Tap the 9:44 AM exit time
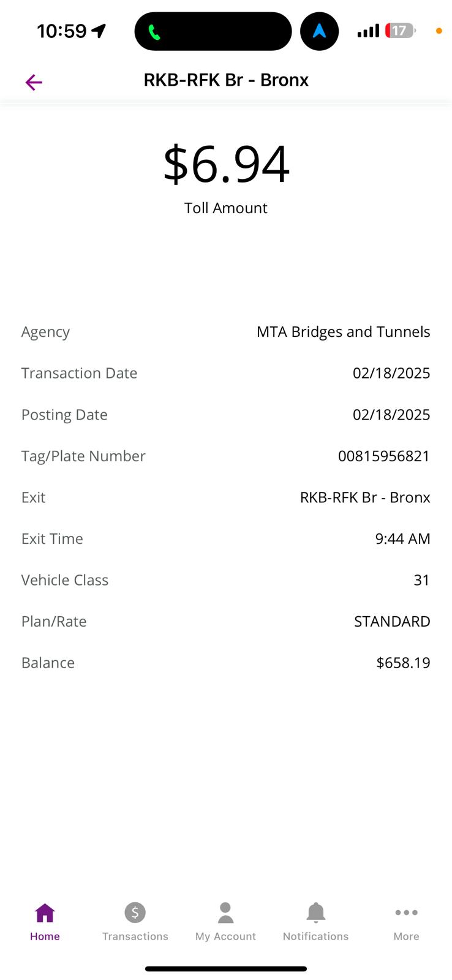452x980 pixels. click(402, 538)
